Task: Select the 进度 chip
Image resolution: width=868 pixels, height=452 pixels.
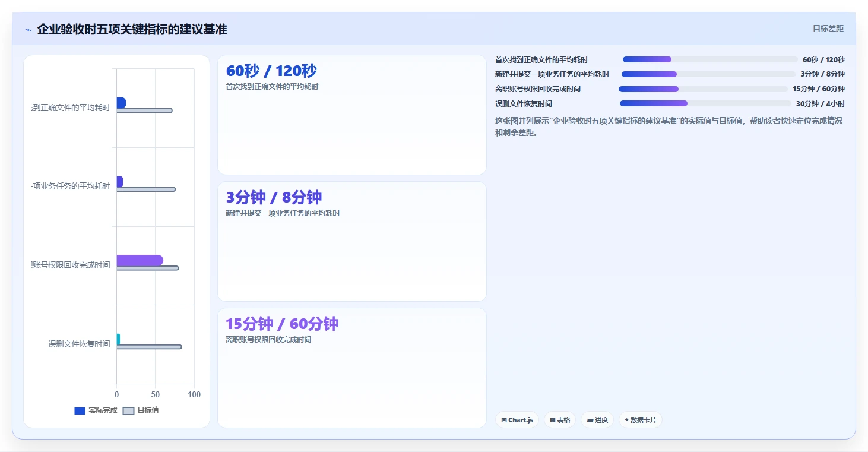Action: click(597, 420)
